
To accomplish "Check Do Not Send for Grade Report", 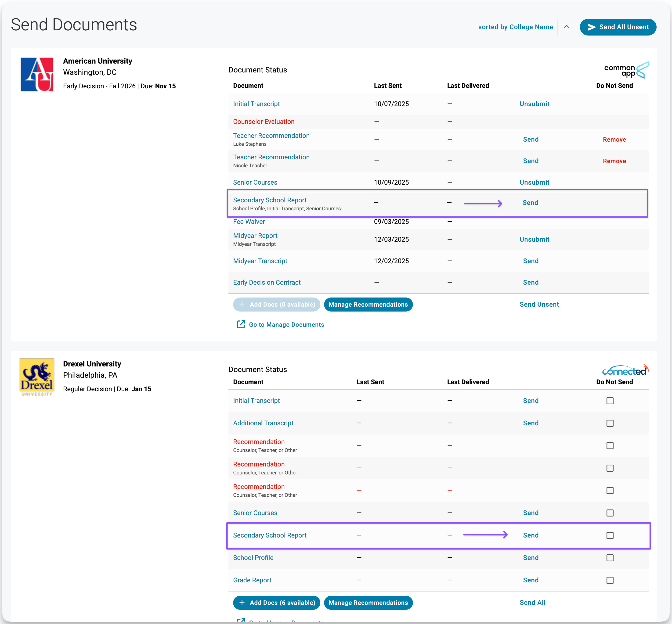I will (610, 581).
